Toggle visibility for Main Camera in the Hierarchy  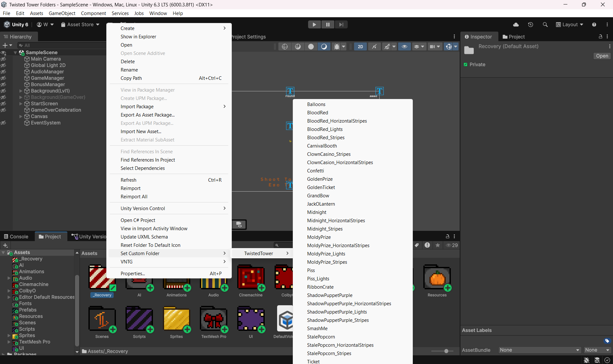3,59
